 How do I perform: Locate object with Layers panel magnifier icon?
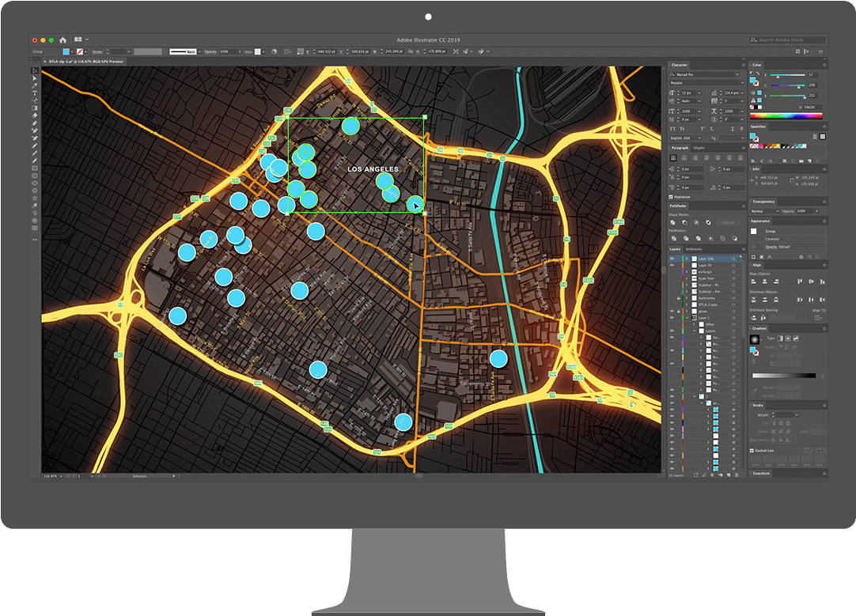tap(704, 475)
